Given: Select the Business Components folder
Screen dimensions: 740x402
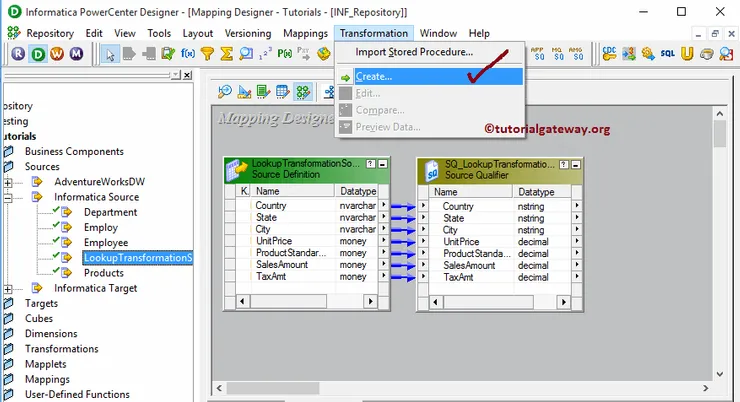Looking at the screenshot, I should [74, 151].
